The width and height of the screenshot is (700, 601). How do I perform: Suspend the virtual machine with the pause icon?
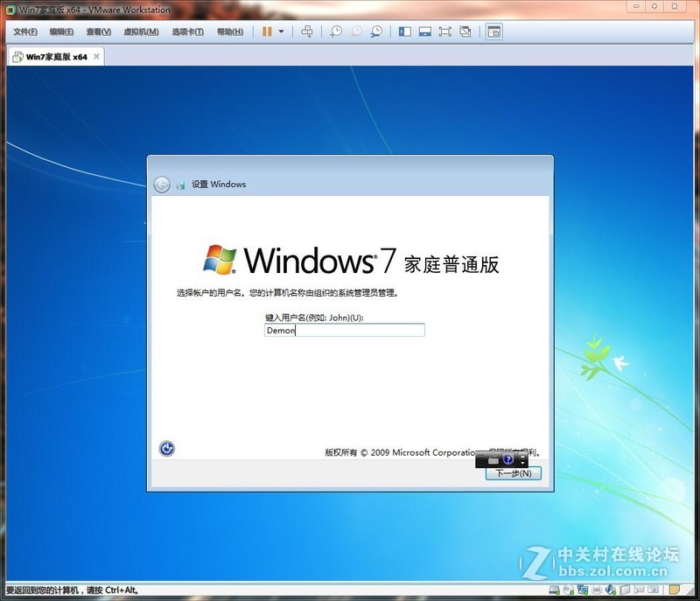267,31
